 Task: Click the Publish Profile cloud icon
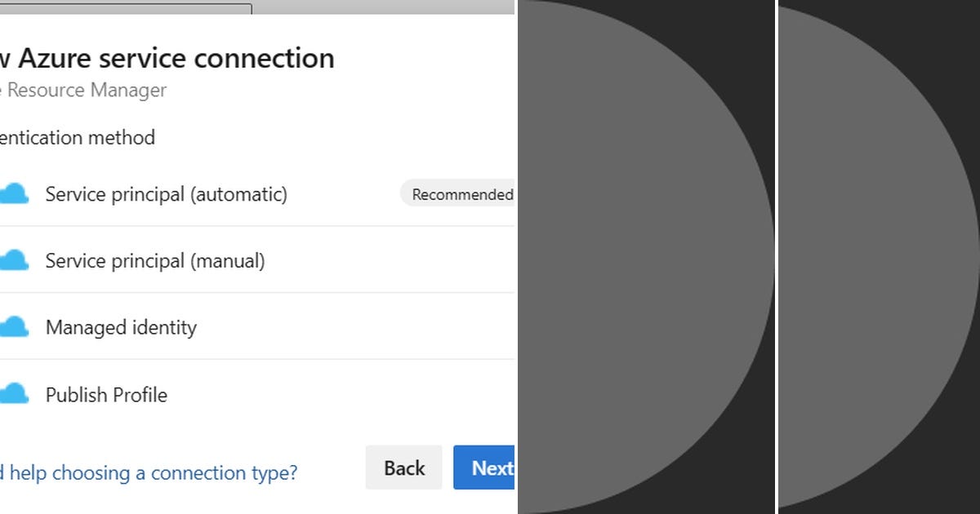15,394
